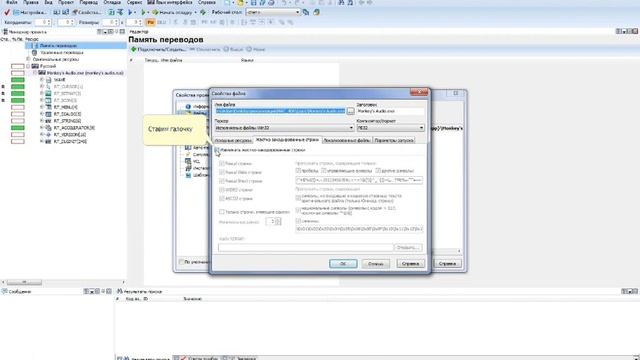
Task: Toggle the управляющие символы checkbox
Action: coord(324,171)
